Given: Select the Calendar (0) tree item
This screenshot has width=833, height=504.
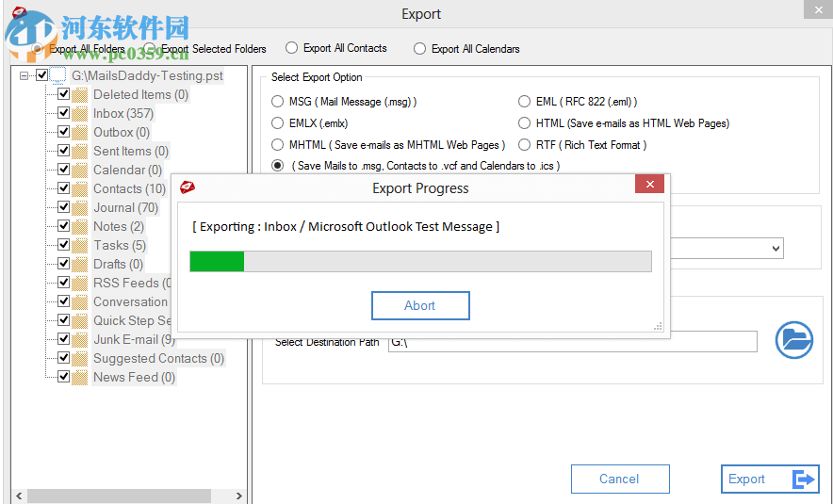Looking at the screenshot, I should 127,170.
